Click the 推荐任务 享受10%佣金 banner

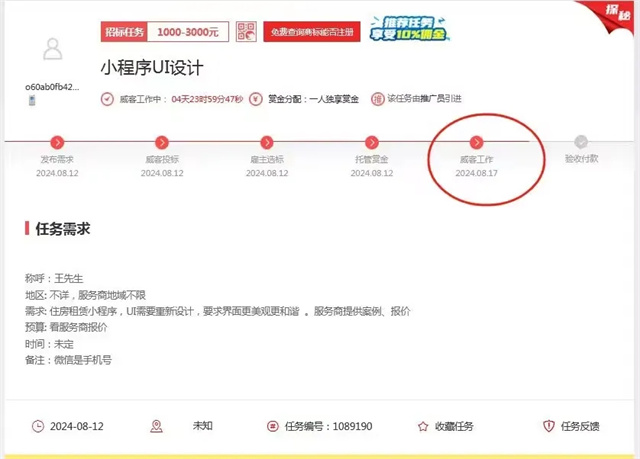(409, 29)
